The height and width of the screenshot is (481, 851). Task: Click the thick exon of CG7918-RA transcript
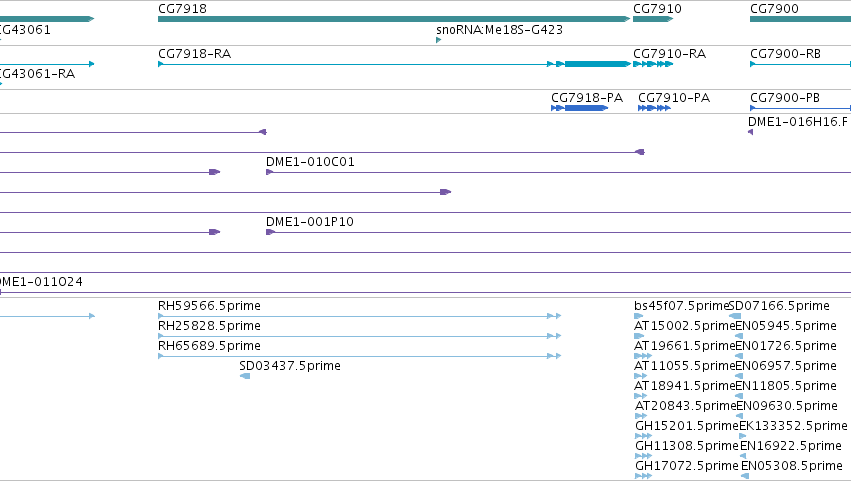(597, 64)
